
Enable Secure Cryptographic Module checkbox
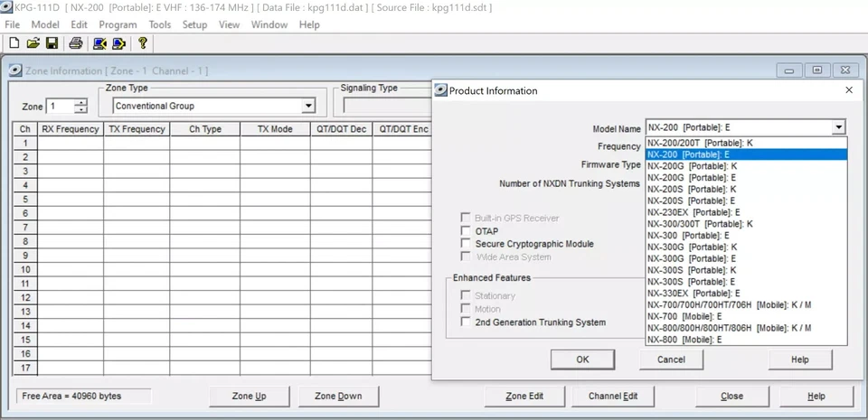(x=466, y=244)
